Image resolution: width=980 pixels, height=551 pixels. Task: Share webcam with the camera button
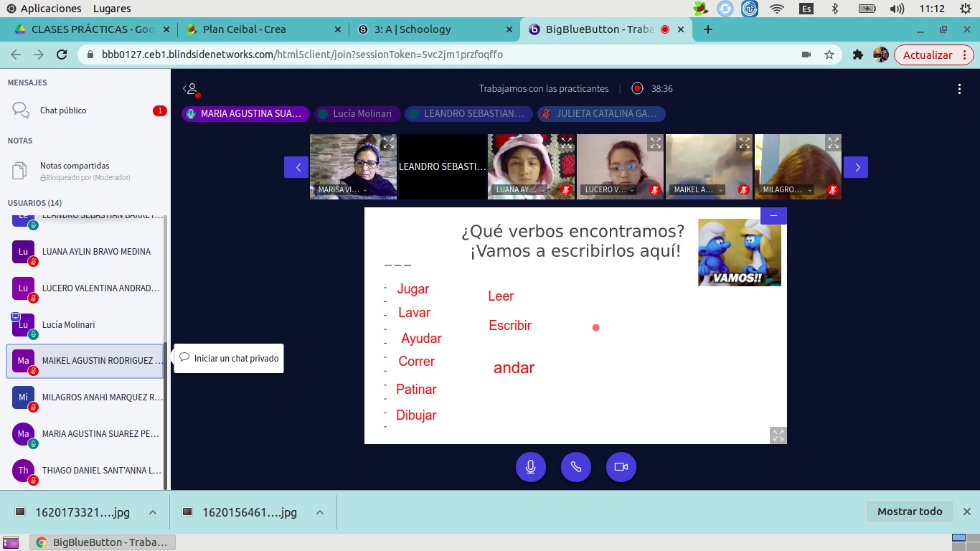621,467
